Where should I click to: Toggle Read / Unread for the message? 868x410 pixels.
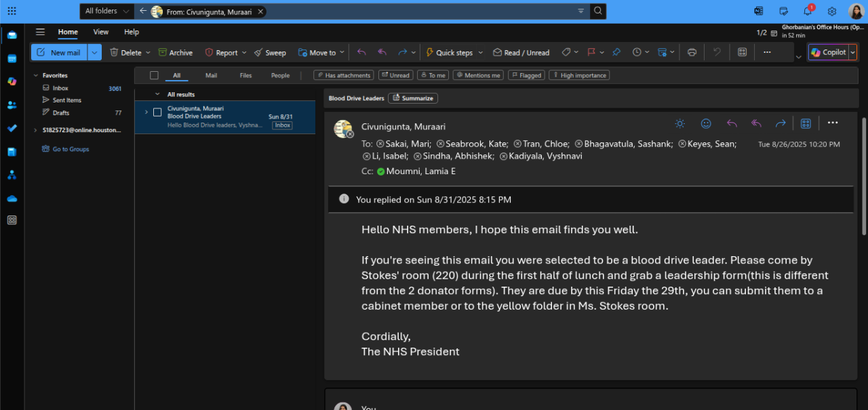[521, 52]
